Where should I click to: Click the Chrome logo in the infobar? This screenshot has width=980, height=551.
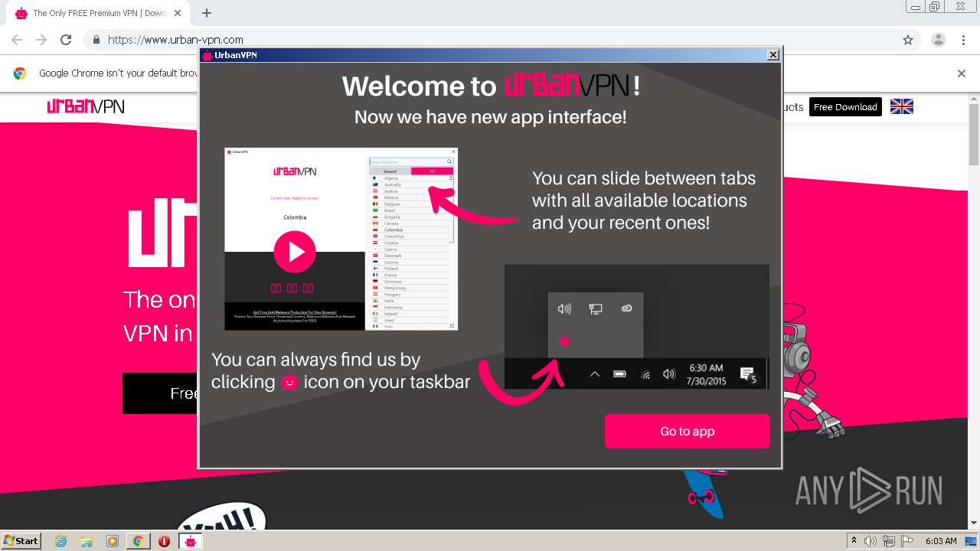[x=20, y=73]
